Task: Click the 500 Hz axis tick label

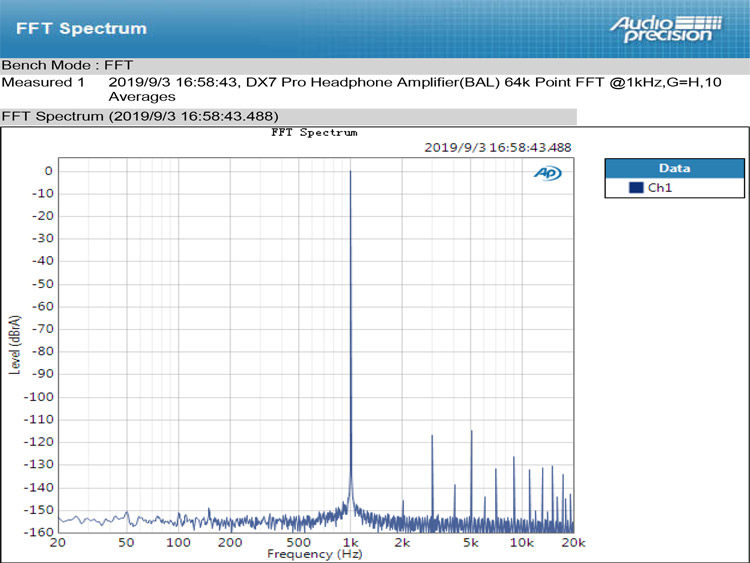Action: pyautogui.click(x=298, y=542)
